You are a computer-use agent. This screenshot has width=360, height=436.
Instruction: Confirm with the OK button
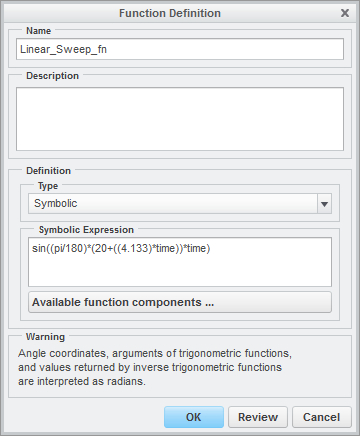click(x=194, y=417)
